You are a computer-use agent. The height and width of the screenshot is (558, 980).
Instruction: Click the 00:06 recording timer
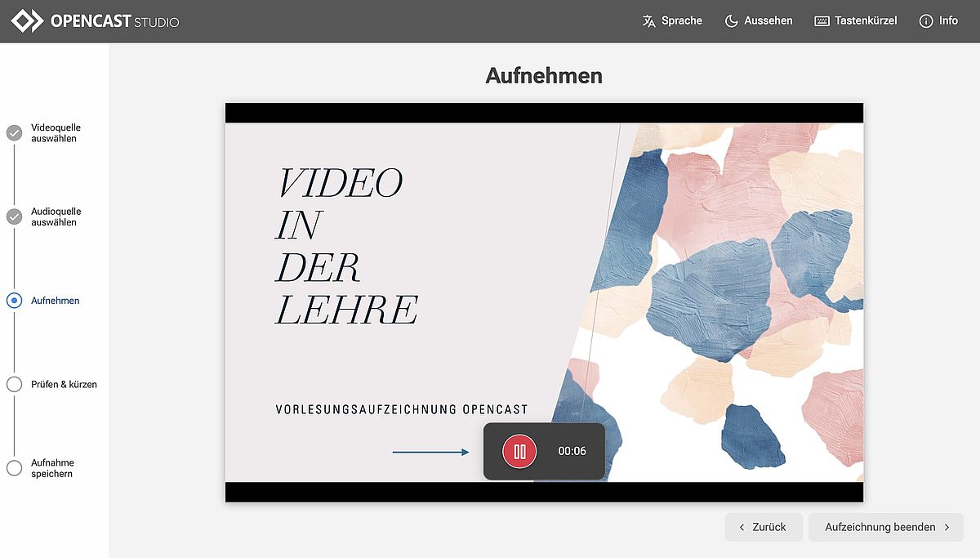point(572,451)
